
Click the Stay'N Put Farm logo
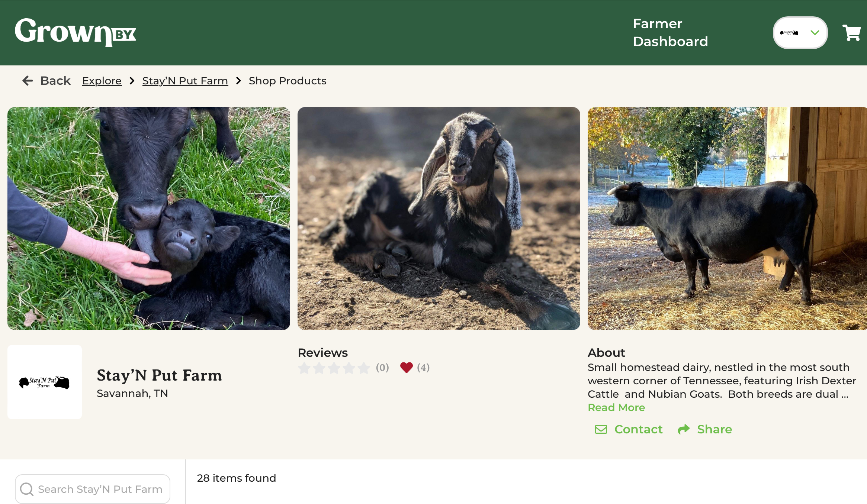click(45, 382)
